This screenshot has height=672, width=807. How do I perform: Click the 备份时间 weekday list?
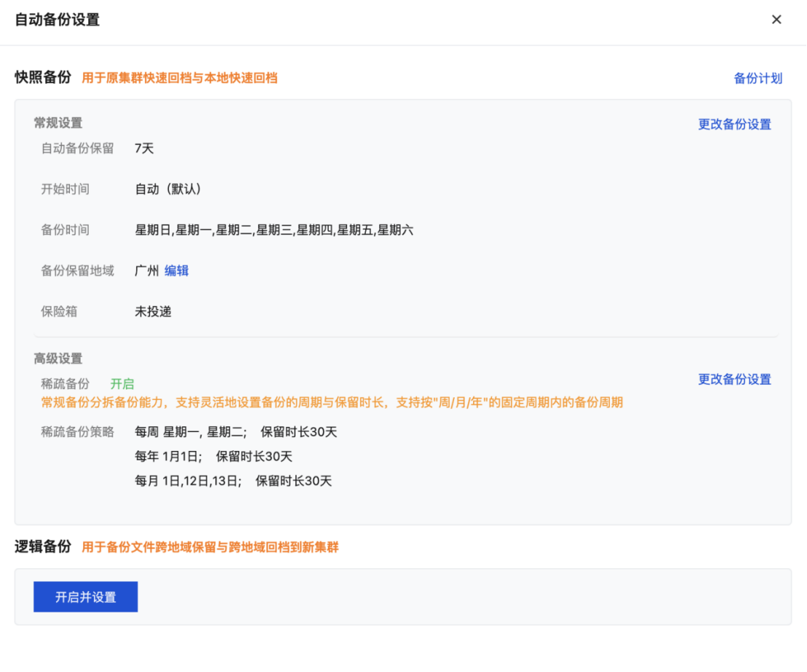pos(274,231)
